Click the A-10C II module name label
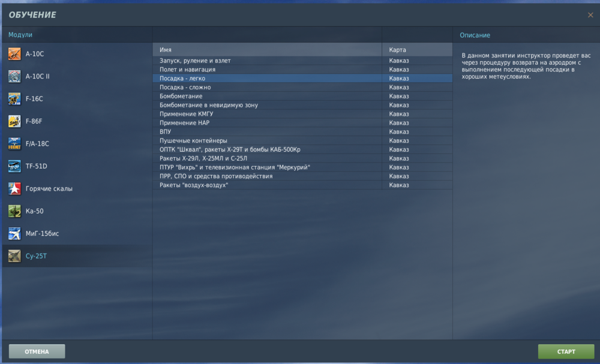 (x=37, y=77)
